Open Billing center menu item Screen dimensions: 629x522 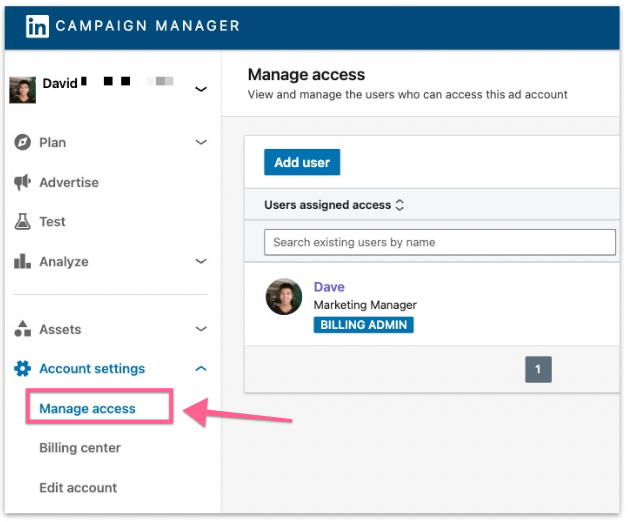80,448
